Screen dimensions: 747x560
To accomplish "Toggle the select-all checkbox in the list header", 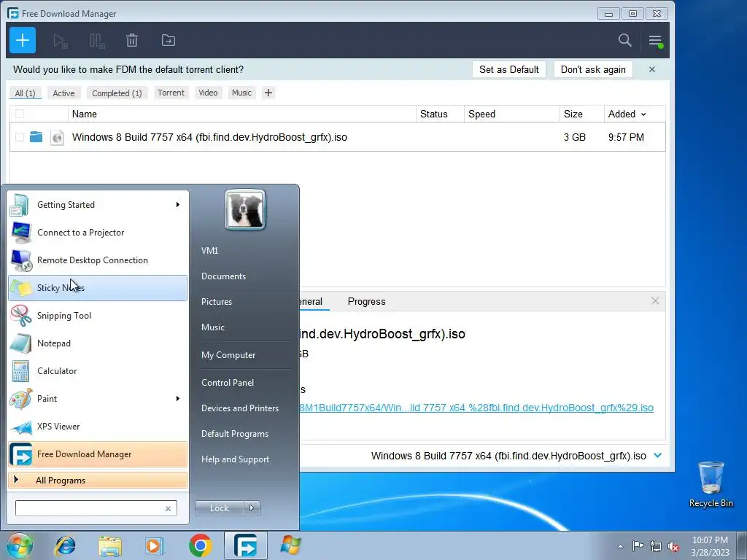I will coord(20,114).
